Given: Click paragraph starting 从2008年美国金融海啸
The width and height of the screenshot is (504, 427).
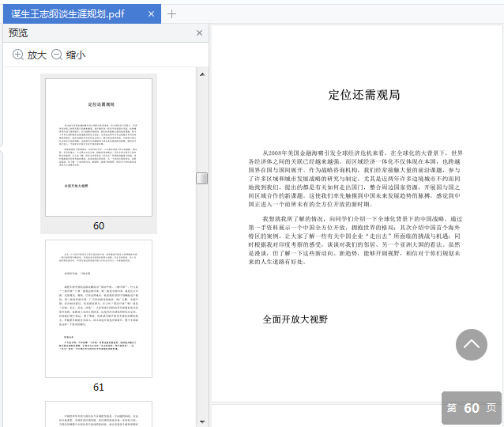Looking at the screenshot, I should pyautogui.click(x=355, y=179).
